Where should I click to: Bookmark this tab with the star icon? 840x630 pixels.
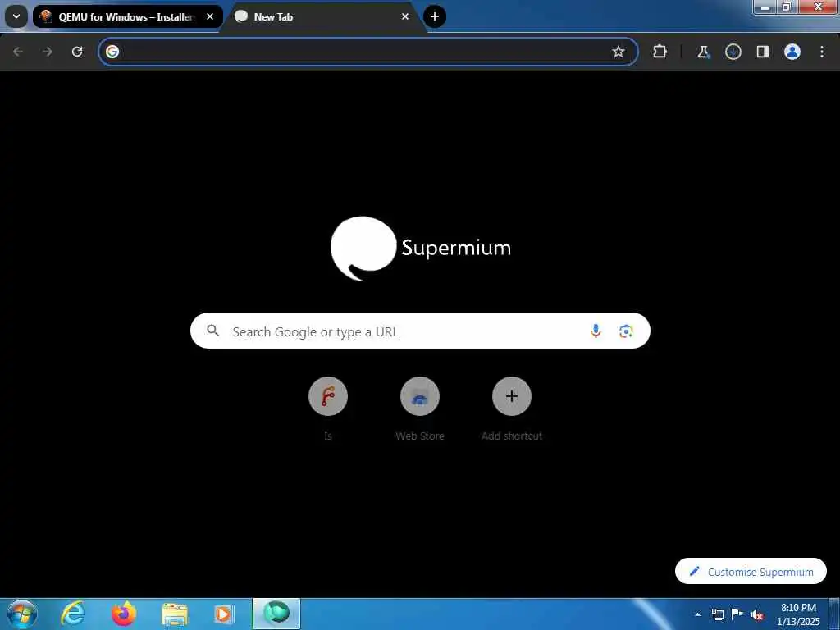pyautogui.click(x=619, y=52)
